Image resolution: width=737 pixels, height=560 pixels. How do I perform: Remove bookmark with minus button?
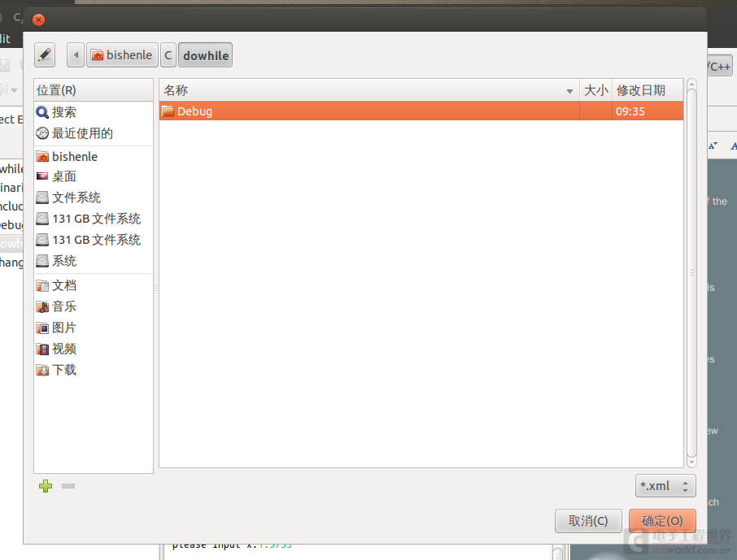coord(68,486)
